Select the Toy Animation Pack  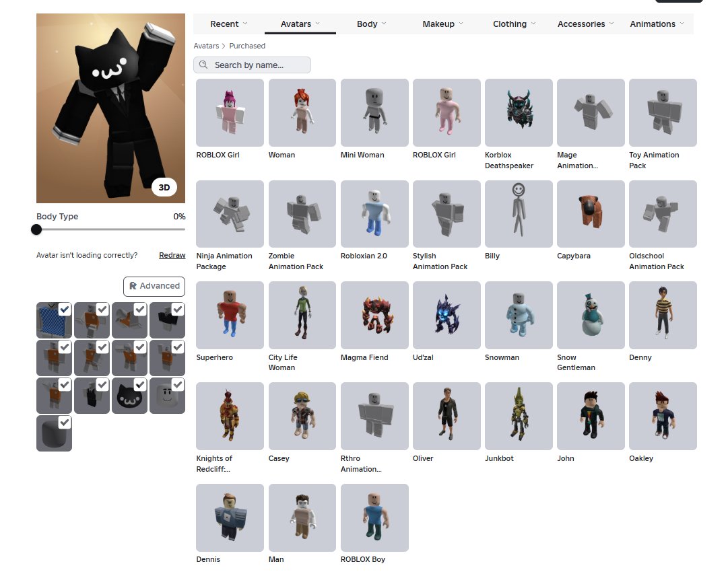663,113
